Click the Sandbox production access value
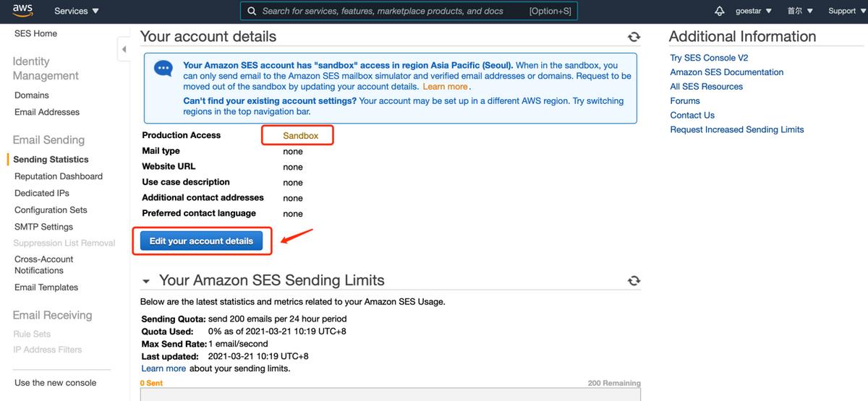868x401 pixels. point(300,136)
